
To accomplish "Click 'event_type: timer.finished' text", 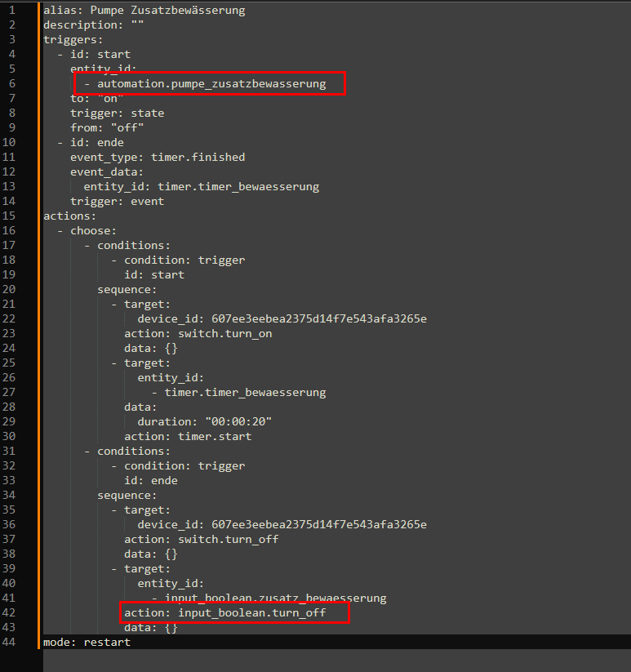I will (157, 158).
